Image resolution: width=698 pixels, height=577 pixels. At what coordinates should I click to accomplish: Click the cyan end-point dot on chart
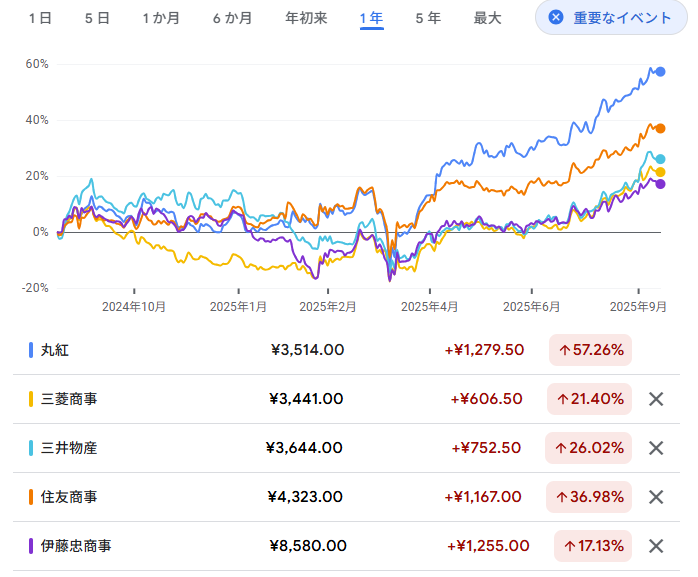click(x=661, y=159)
